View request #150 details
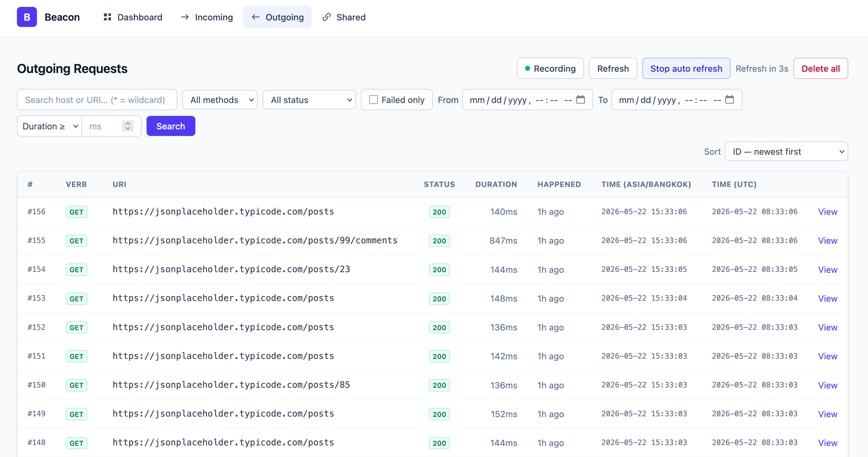This screenshot has height=457, width=868. coord(827,385)
